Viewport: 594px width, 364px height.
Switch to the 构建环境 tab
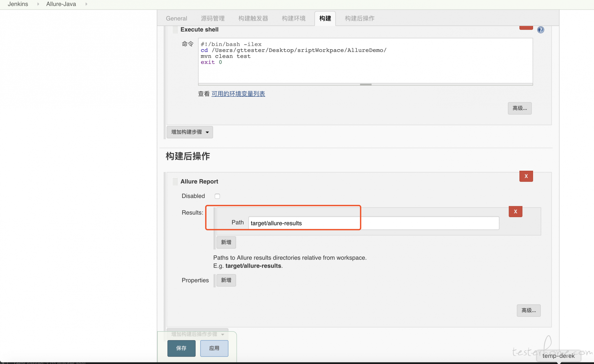pyautogui.click(x=294, y=19)
